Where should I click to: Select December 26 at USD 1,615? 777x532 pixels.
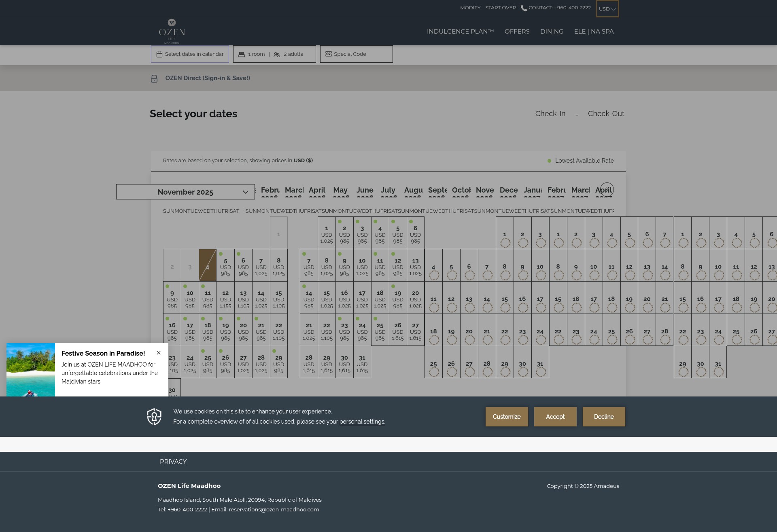398,330
